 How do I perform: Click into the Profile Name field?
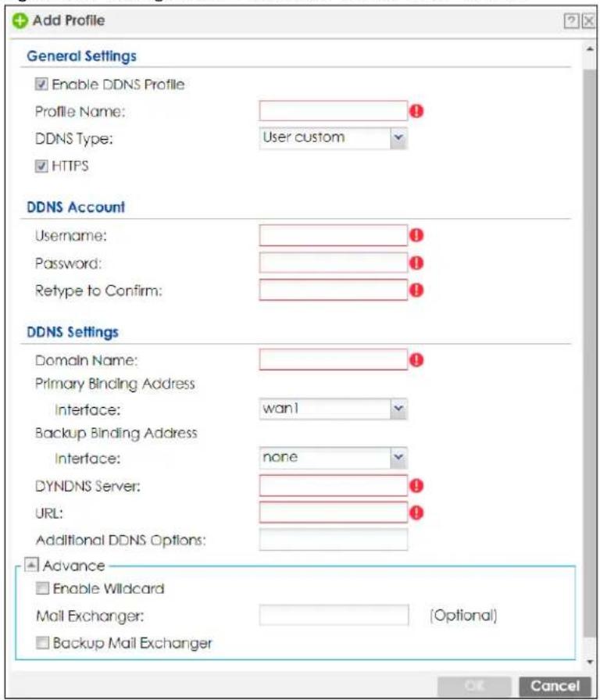(x=333, y=111)
